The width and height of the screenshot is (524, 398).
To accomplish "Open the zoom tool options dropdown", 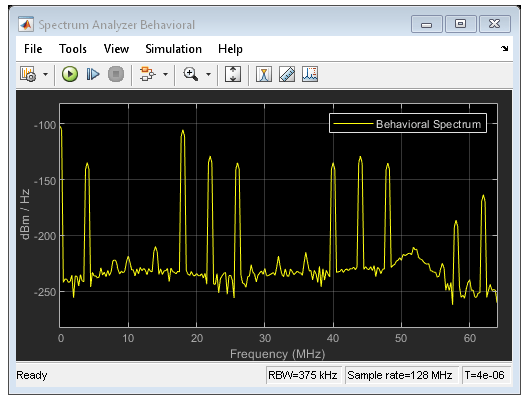I will 208,74.
